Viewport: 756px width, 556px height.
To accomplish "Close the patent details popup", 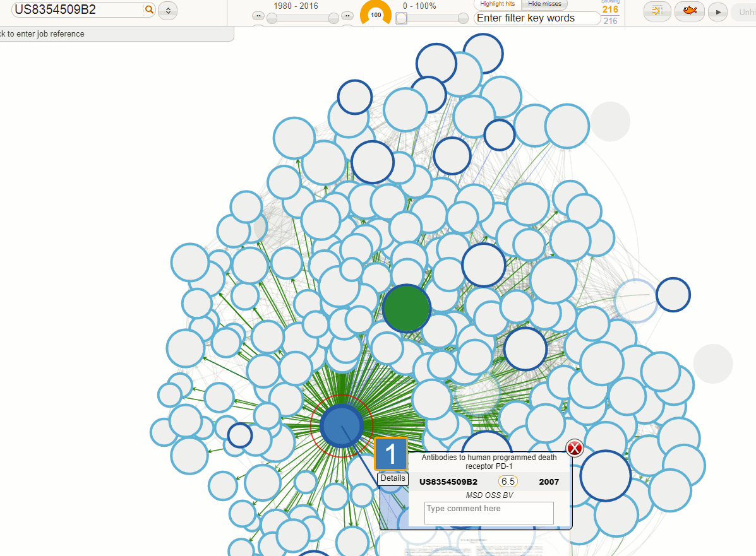I will (574, 449).
